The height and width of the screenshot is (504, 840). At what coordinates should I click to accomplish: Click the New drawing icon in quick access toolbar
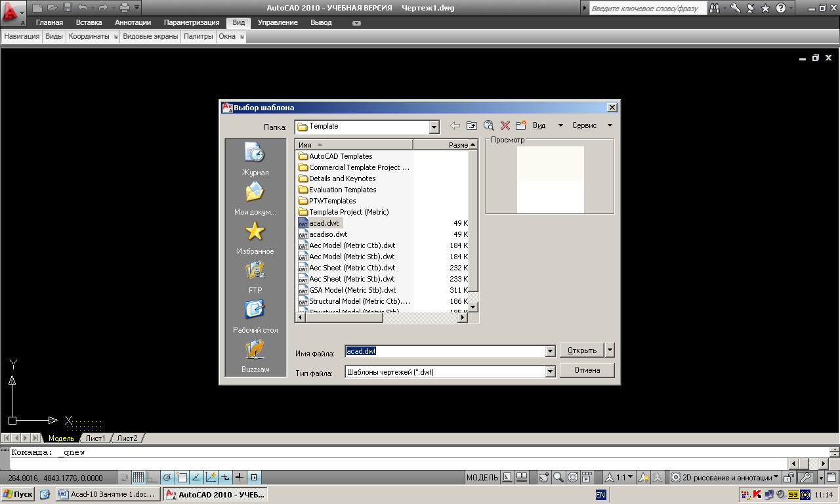click(x=37, y=8)
